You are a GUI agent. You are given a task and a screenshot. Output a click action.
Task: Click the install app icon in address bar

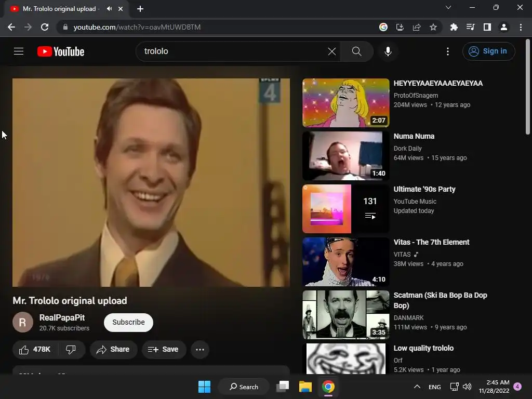(x=400, y=27)
